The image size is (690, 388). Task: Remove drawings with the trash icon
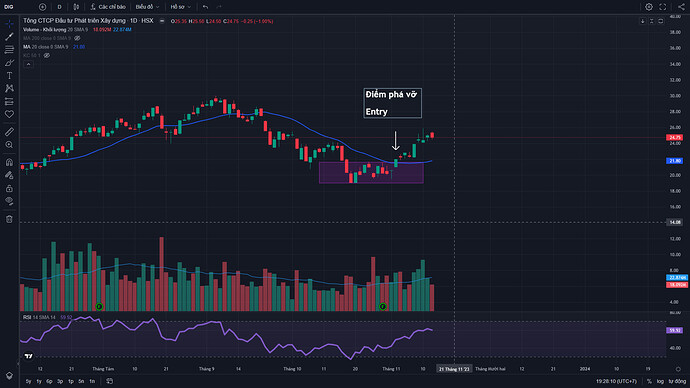9,219
